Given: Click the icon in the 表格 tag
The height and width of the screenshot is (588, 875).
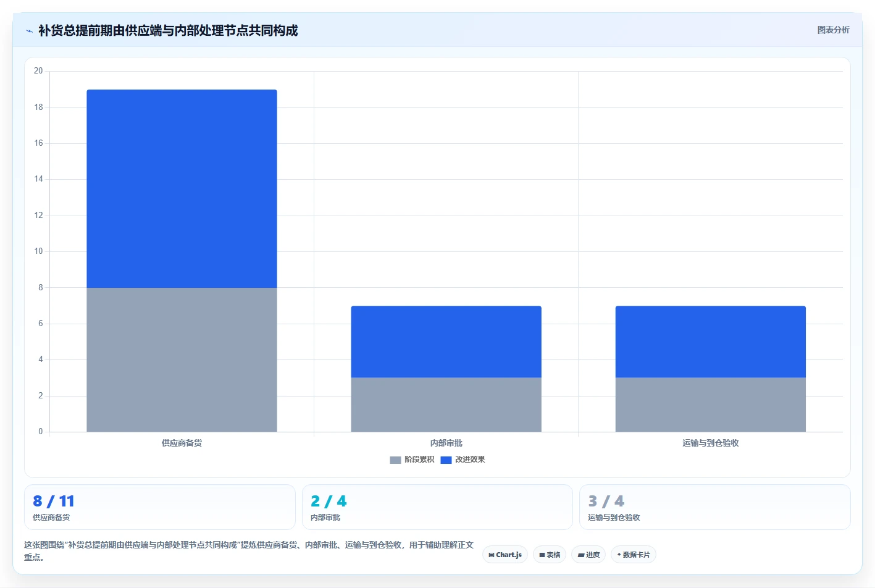Looking at the screenshot, I should pos(542,555).
